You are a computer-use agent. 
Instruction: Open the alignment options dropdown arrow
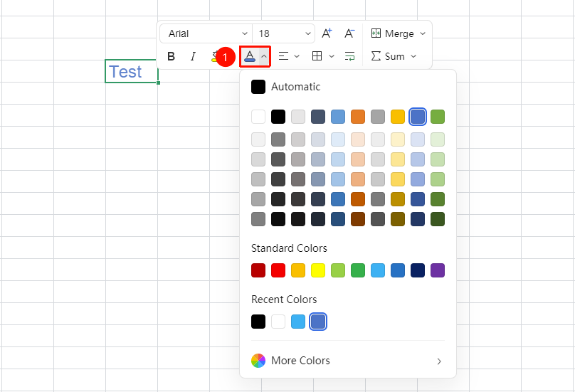point(297,56)
